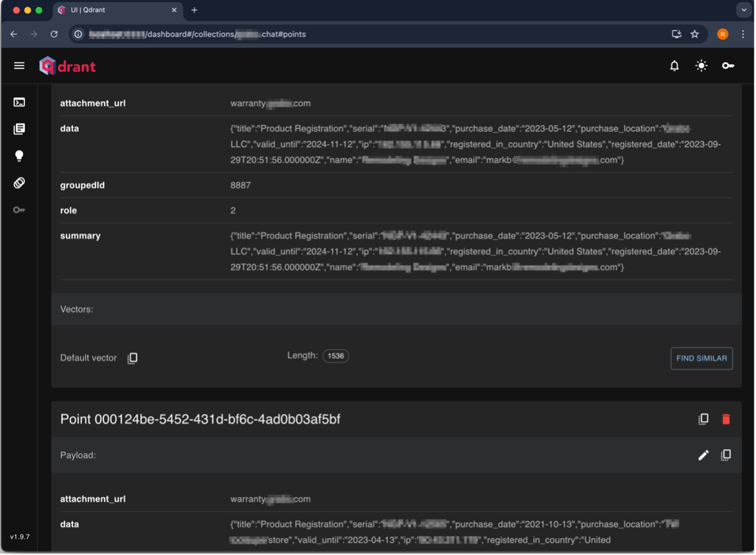The image size is (756, 555).
Task: Click the v1.9.7 version label
Action: coord(20,537)
